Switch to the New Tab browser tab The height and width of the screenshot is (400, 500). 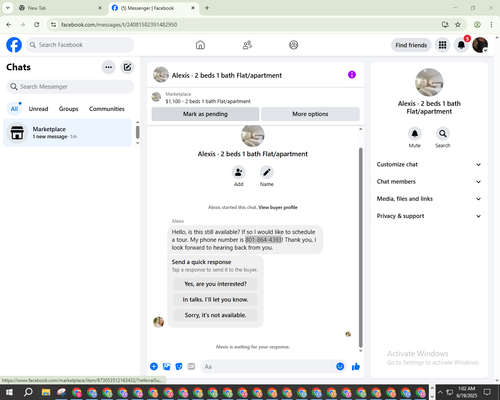click(x=60, y=8)
